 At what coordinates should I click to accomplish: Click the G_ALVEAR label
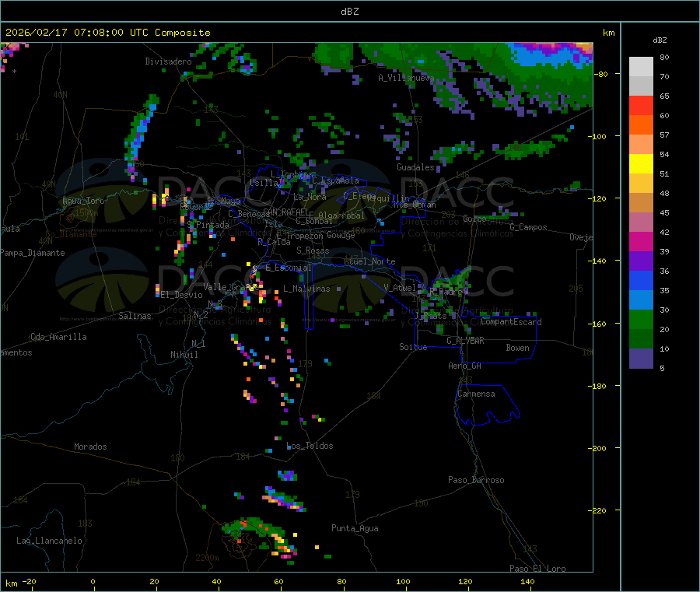(x=465, y=341)
